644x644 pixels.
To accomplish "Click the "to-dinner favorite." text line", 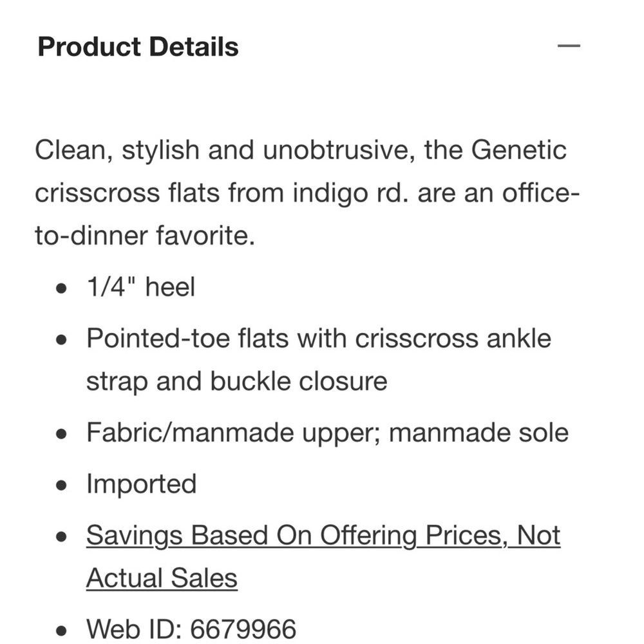I will point(145,236).
